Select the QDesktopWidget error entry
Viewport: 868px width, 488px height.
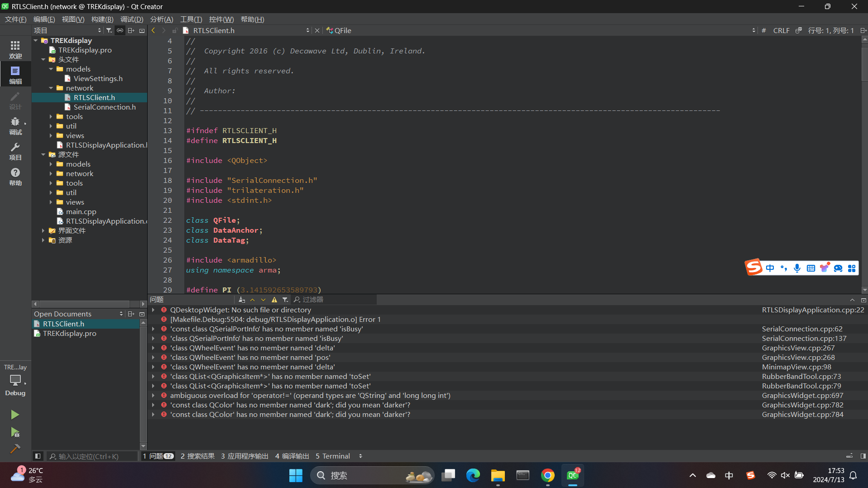(x=240, y=310)
